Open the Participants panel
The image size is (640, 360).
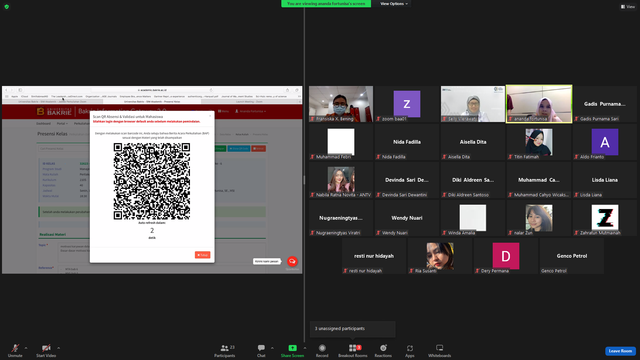point(224,350)
